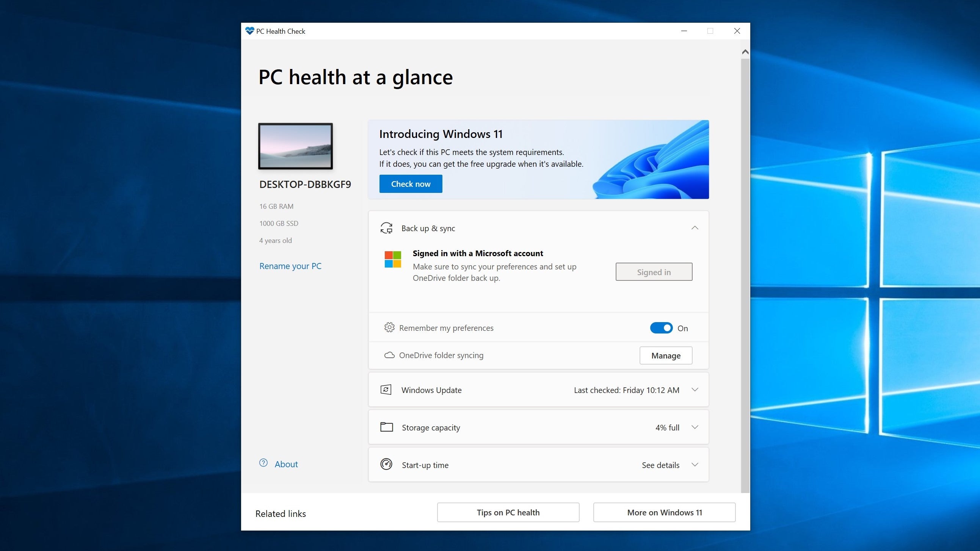Click the PC Health Check shield icon

[252, 30]
